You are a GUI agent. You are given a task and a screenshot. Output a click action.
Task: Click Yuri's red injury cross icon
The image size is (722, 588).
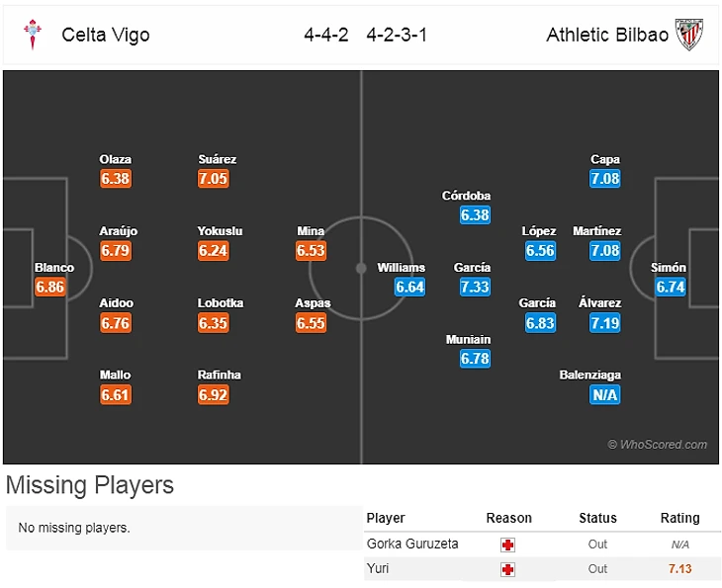pos(508,569)
